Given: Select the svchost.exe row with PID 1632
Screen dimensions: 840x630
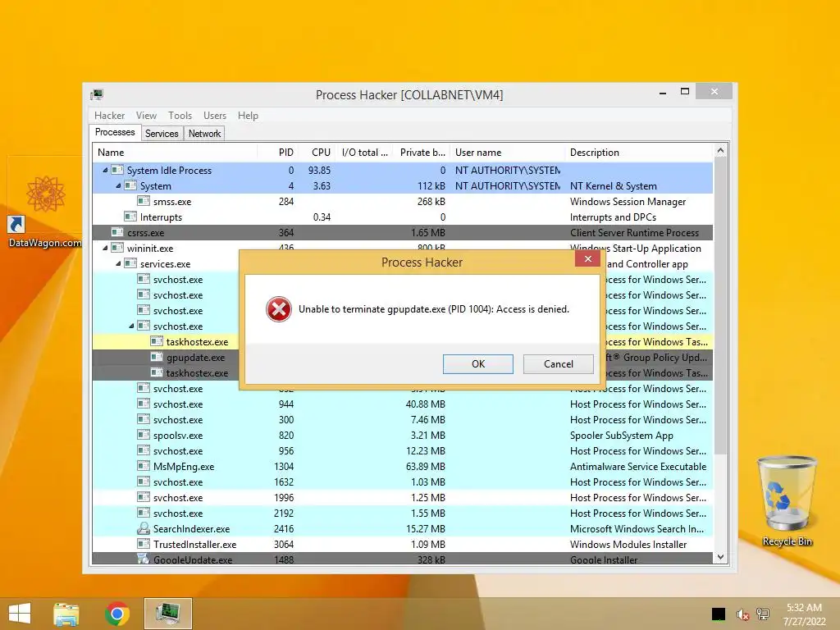Looking at the screenshot, I should coord(402,482).
